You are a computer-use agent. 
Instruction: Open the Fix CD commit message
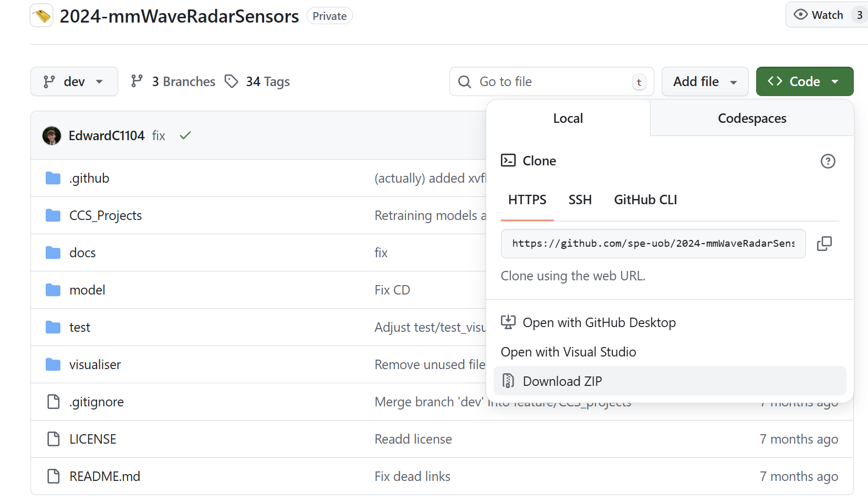click(392, 290)
